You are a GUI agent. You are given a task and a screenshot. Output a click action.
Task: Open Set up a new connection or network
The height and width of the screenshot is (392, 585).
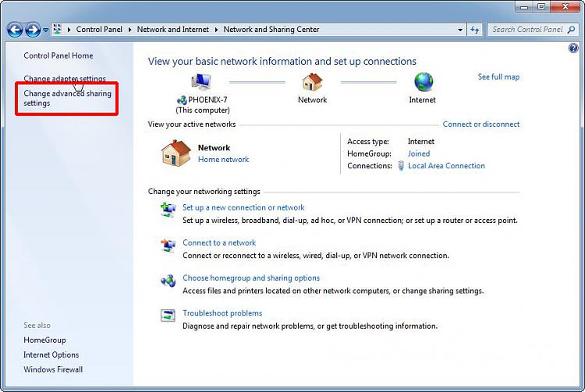tap(243, 207)
